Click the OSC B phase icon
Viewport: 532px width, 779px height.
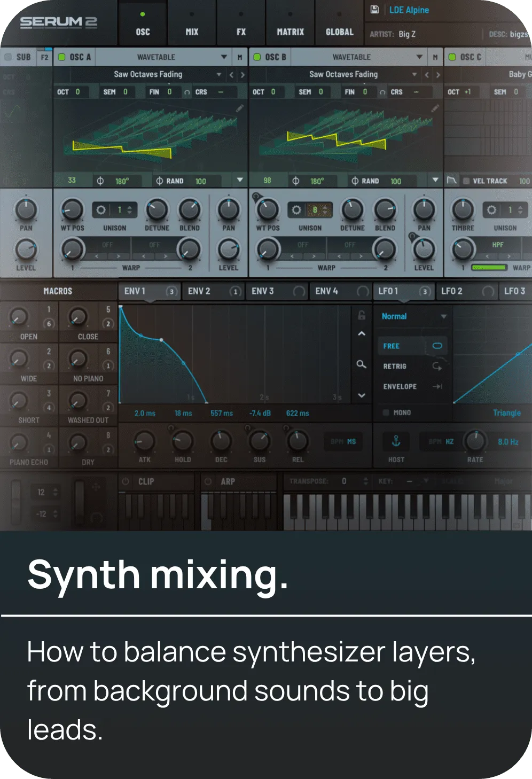coord(295,181)
